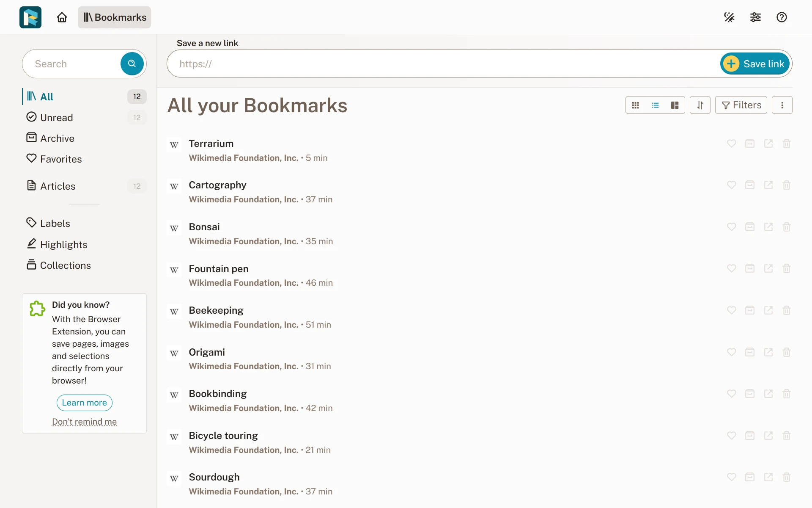Image resolution: width=812 pixels, height=508 pixels.
Task: Favorite the Sourdough bookmark
Action: 732,477
